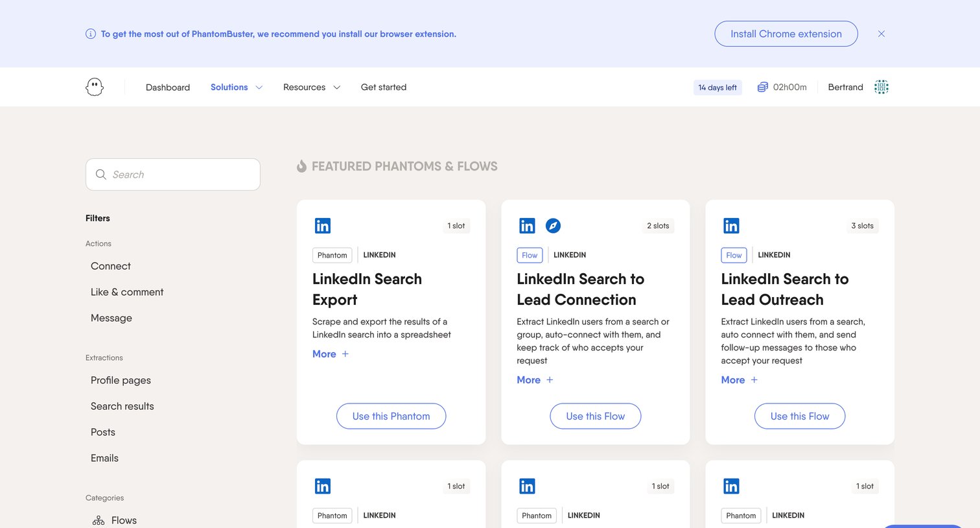980x528 pixels.
Task: Click the info icon in the extension banner
Action: point(91,34)
